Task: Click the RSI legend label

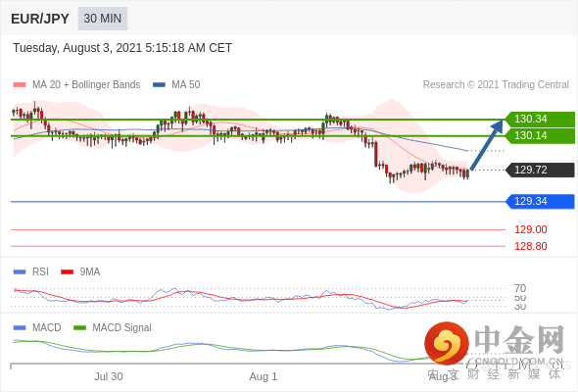Action: 40,272
